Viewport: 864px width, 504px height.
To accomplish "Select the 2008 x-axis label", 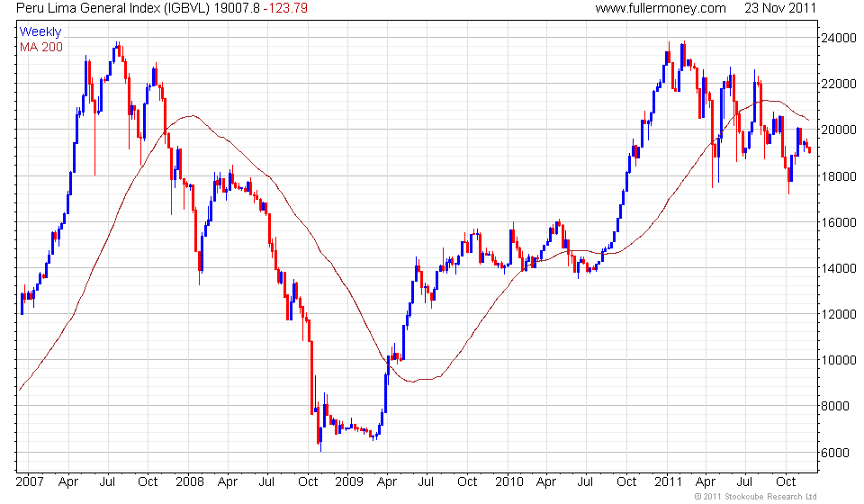I will 190,482.
